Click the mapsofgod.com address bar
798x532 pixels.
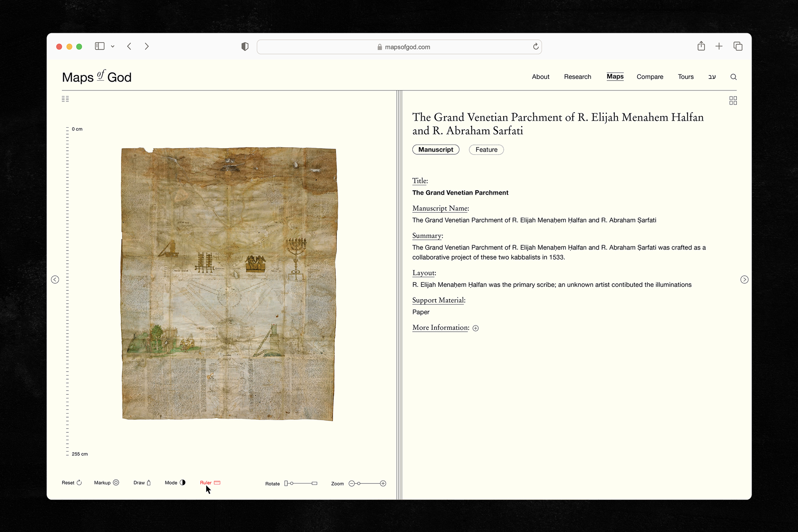coord(399,47)
